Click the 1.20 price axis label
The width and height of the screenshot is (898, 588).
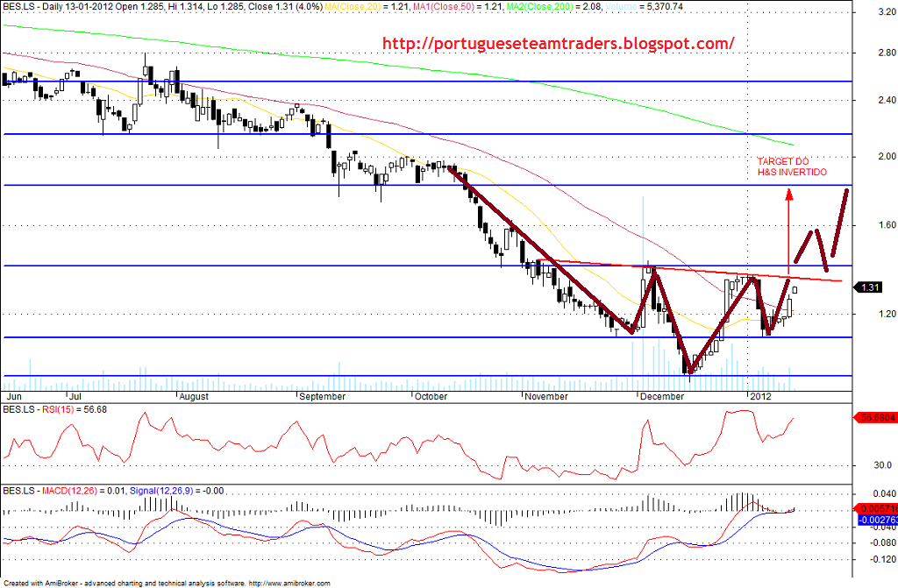(887, 314)
